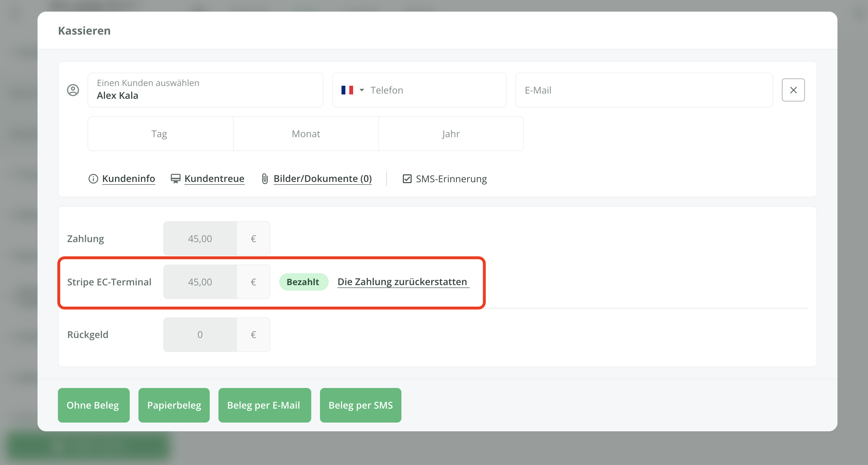Click the Kundentreue loyalty card icon
Image resolution: width=868 pixels, height=465 pixels.
176,179
